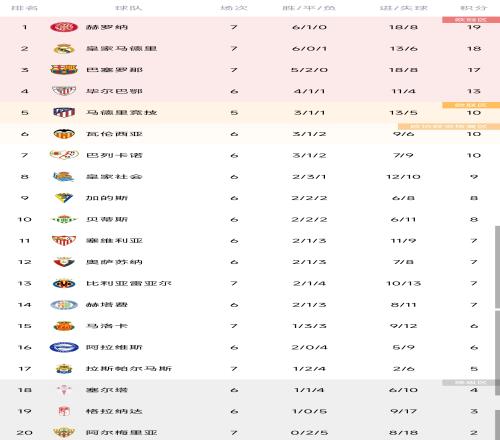The width and height of the screenshot is (500, 440).
Task: Click the Atlético Madrid (马德里竞技) crest
Action: 64,112
